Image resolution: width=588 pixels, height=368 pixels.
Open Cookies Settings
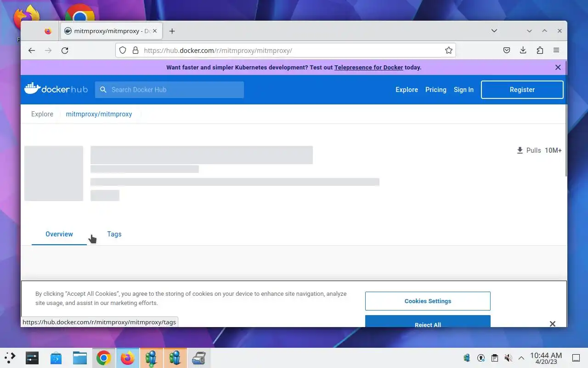[428, 301]
